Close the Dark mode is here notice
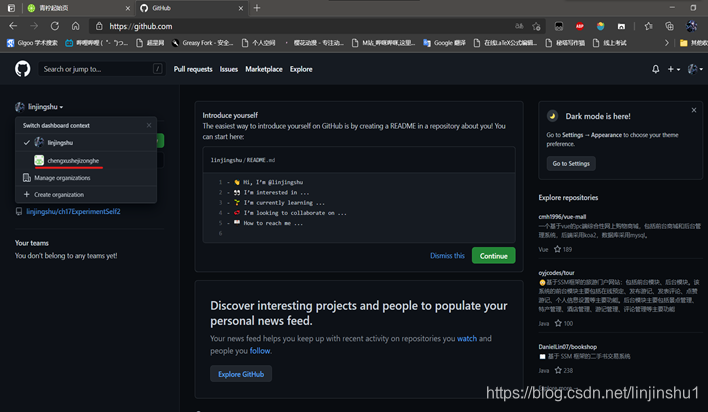 (694, 110)
